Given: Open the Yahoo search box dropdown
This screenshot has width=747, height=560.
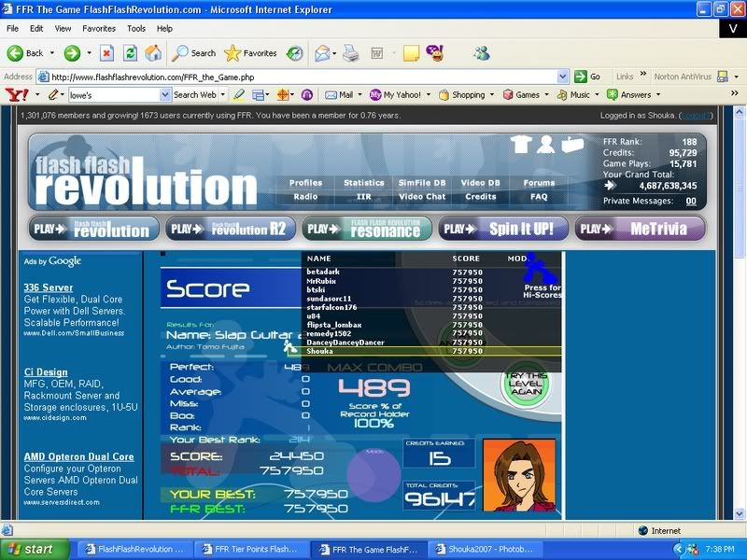Looking at the screenshot, I should pos(165,95).
